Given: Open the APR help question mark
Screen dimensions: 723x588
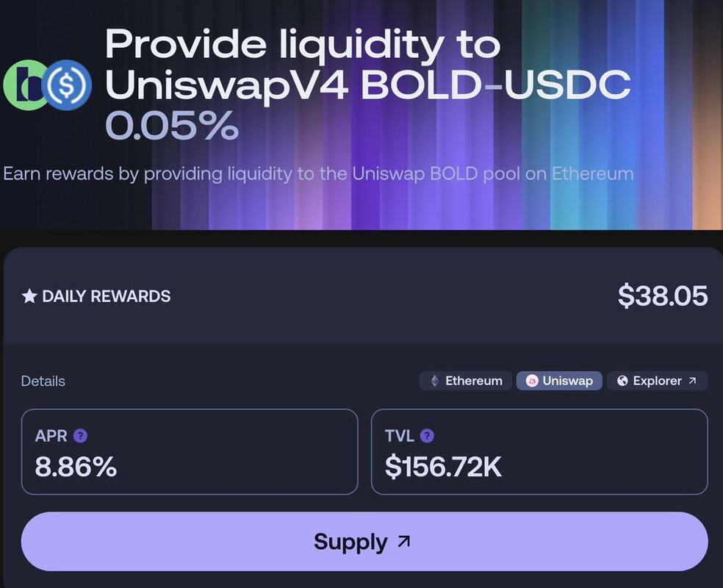Looking at the screenshot, I should click(x=80, y=436).
